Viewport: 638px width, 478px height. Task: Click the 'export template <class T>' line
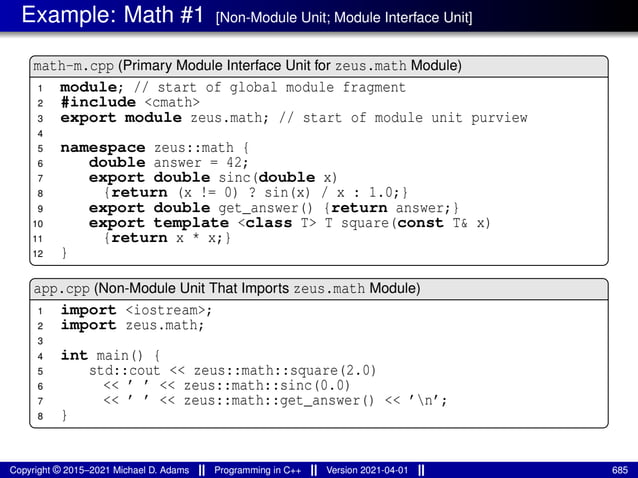click(290, 223)
